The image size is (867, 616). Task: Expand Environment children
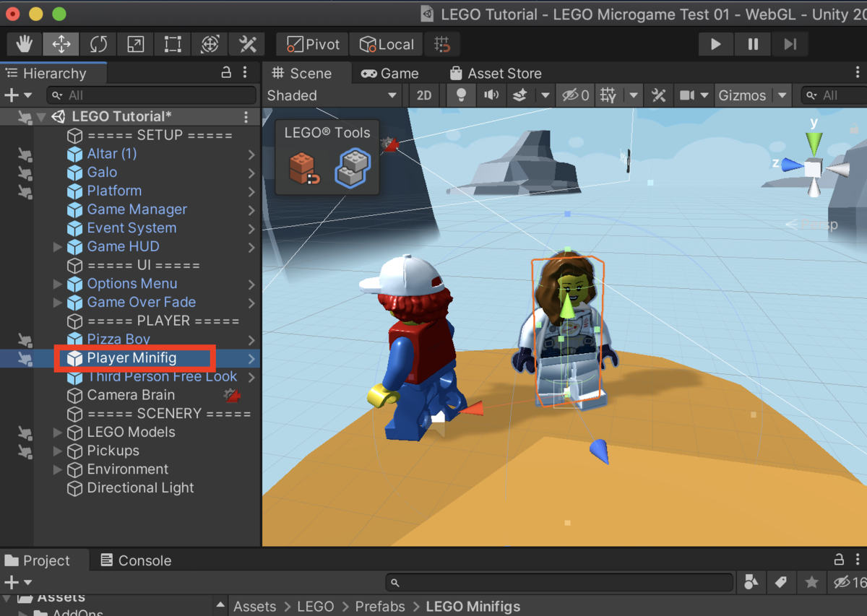58,469
